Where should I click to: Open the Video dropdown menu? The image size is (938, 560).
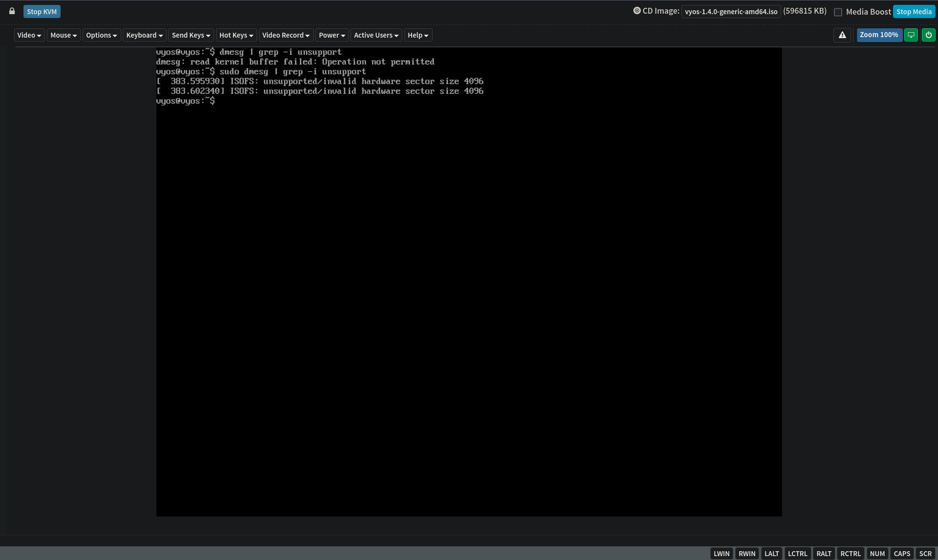point(29,35)
